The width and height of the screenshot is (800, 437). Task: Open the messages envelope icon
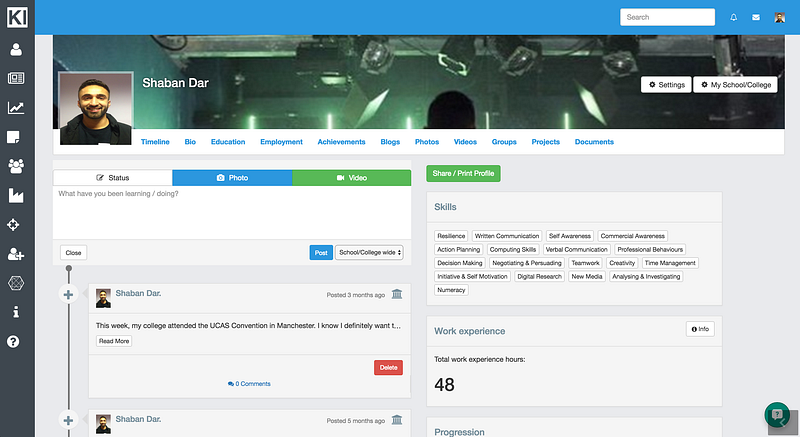click(756, 17)
